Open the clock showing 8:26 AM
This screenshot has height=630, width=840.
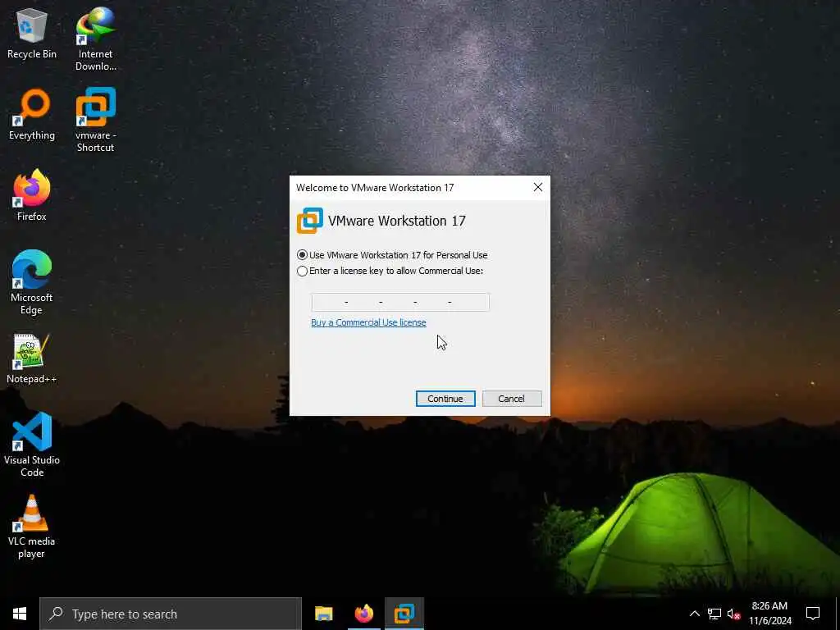[x=769, y=614]
